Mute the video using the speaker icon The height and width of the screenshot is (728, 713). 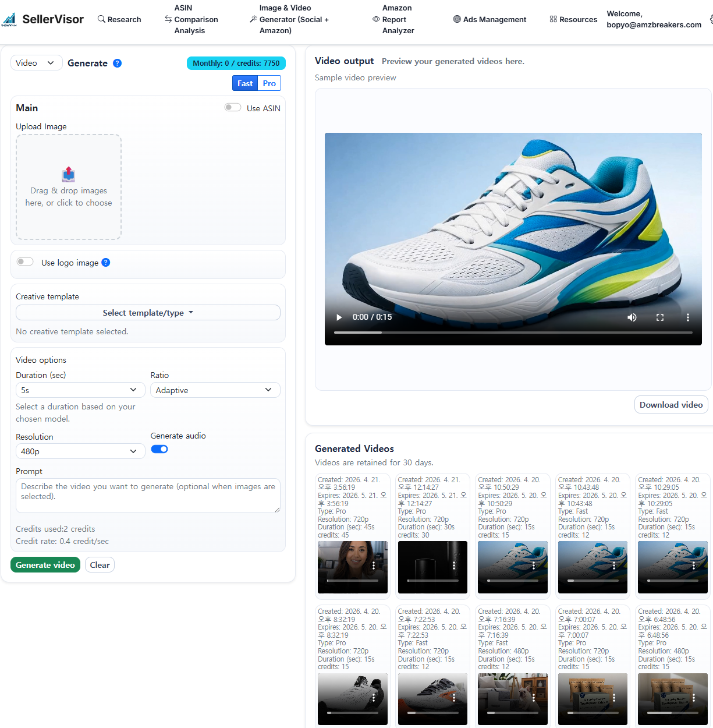[x=632, y=317]
